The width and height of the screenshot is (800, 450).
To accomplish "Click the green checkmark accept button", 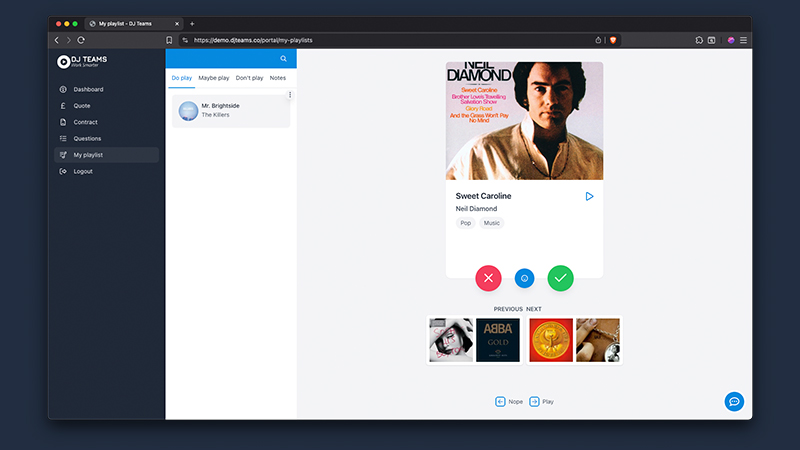I will coord(561,278).
